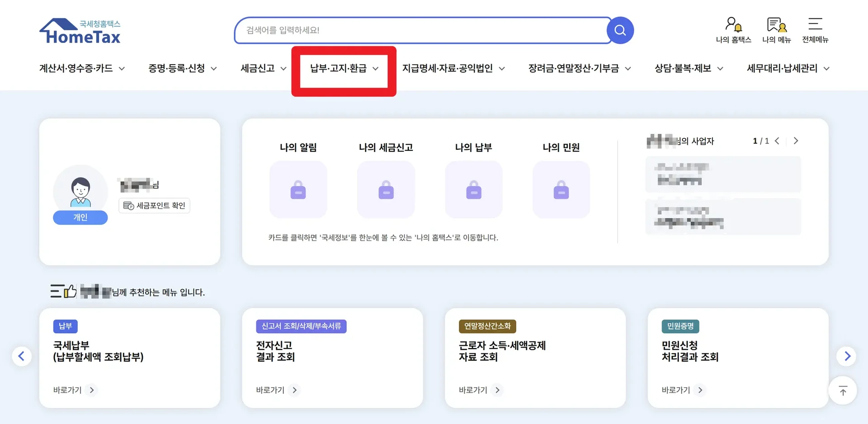This screenshot has height=424, width=868.
Task: Open the 나의 알림 lock card
Action: (x=298, y=190)
